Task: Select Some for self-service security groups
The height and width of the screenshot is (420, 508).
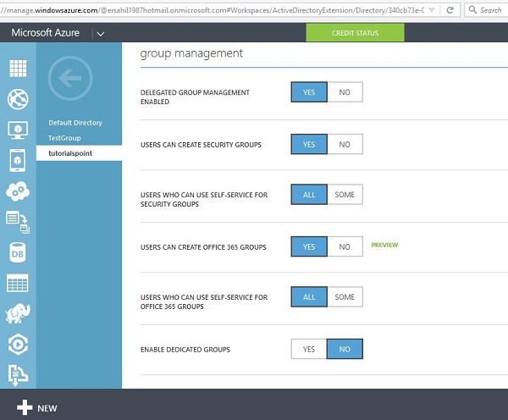Action: point(345,195)
